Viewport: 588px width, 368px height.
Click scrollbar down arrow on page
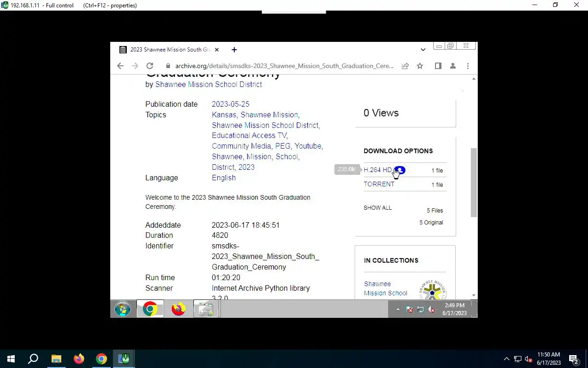[474, 296]
